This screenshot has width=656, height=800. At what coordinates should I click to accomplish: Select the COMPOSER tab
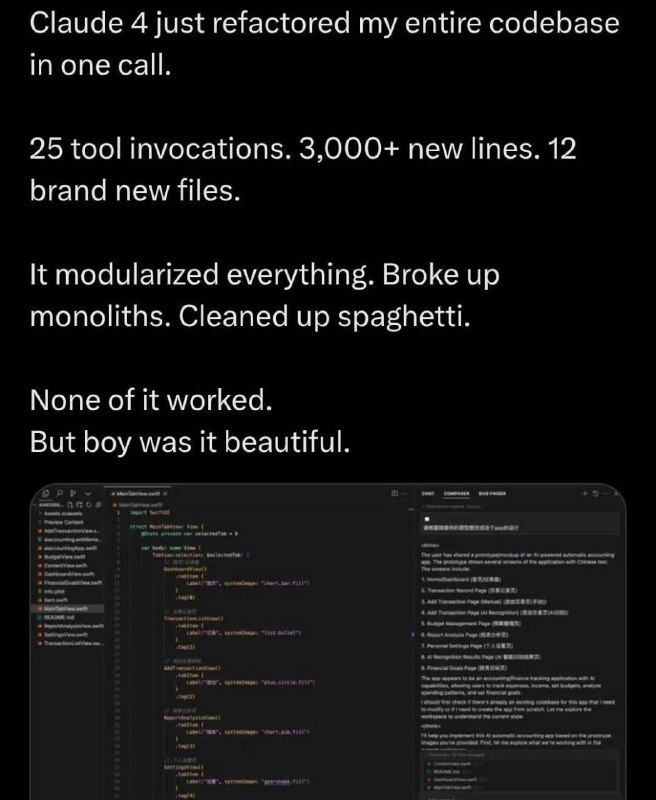point(457,493)
